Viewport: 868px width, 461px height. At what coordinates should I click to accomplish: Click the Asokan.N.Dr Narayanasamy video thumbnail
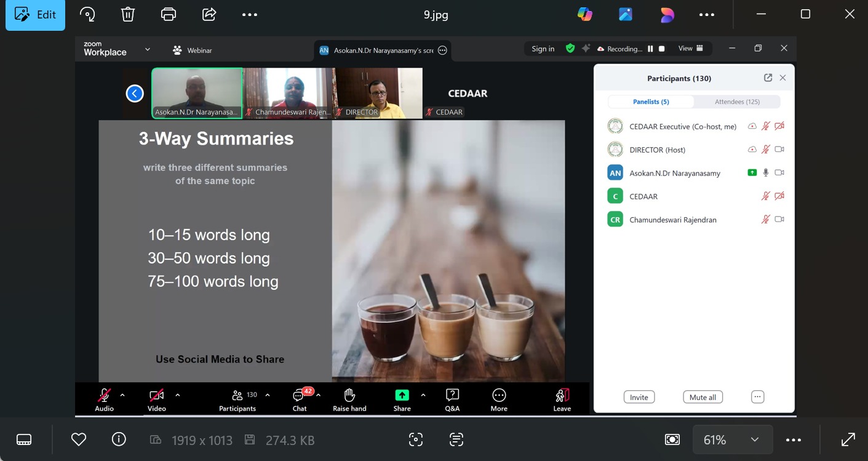[197, 93]
